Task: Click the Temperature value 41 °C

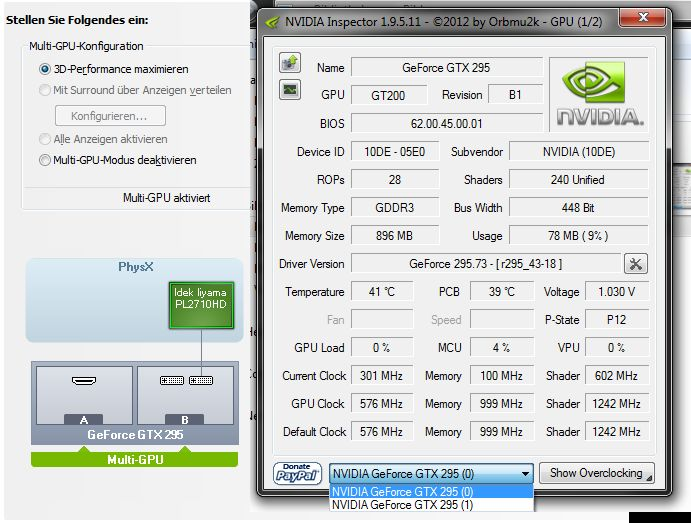Action: [x=382, y=292]
